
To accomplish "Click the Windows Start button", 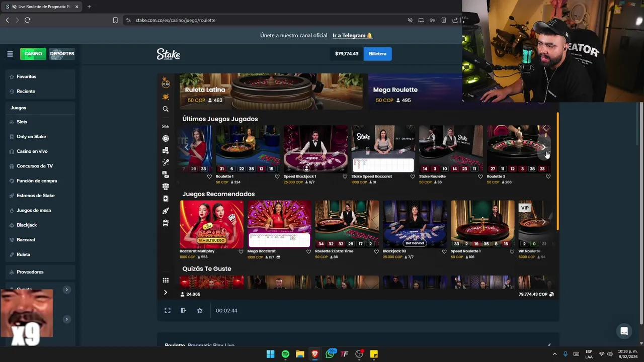I will click(270, 354).
